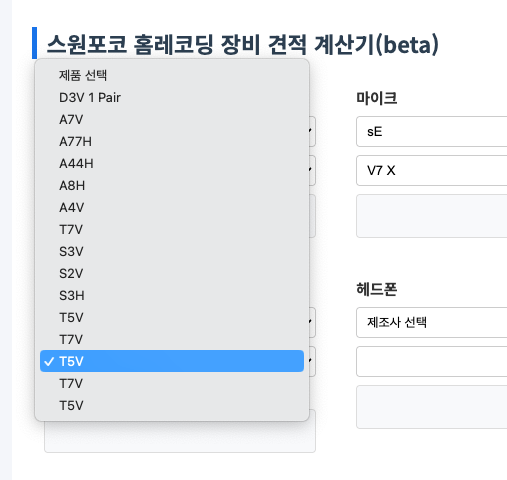Screen dimensions: 507x480
Task: Select S2V from the list
Action: click(x=172, y=273)
